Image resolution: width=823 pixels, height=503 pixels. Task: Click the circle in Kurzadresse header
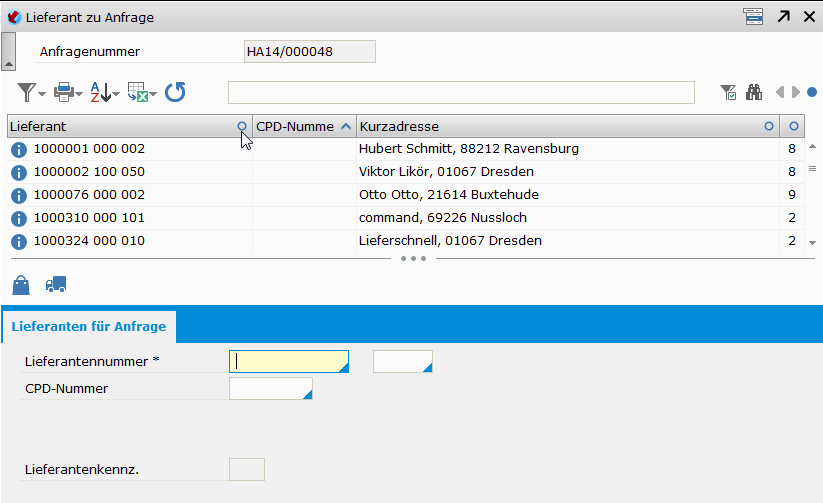click(769, 126)
